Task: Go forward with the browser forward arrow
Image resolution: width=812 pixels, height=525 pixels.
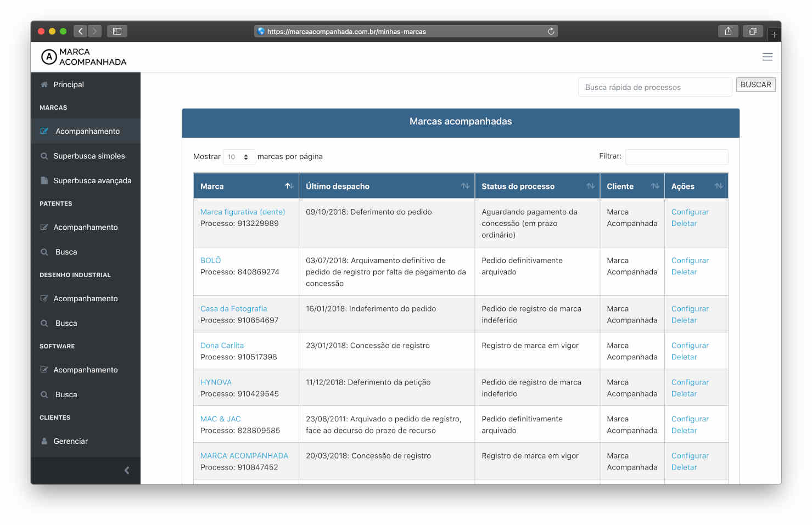Action: [x=94, y=31]
